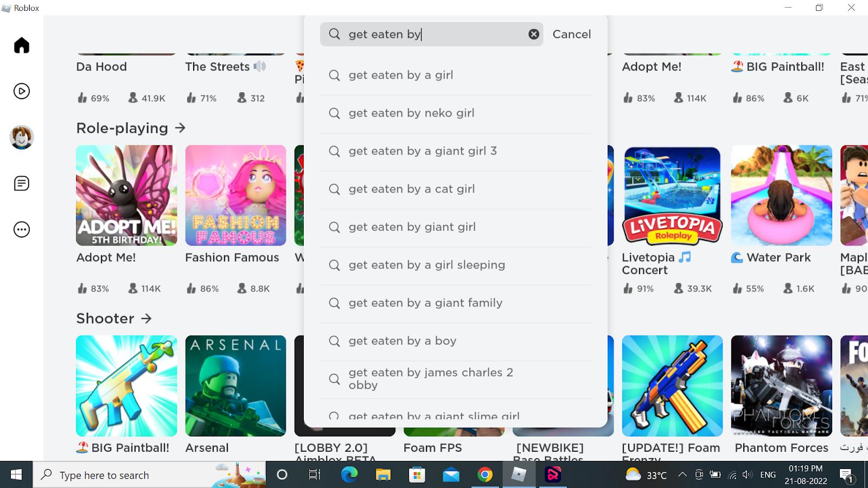Switch to the Roblox taskbar icon

tap(519, 475)
